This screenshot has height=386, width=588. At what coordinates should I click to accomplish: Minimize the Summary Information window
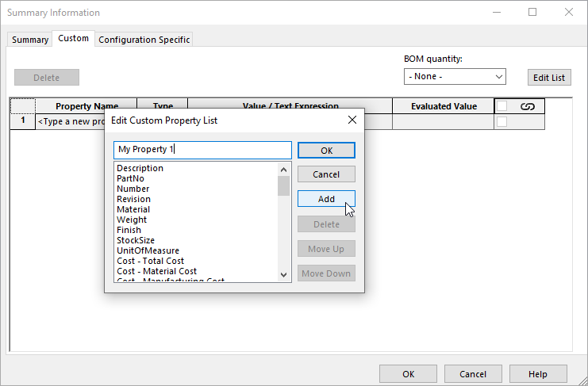coord(497,12)
